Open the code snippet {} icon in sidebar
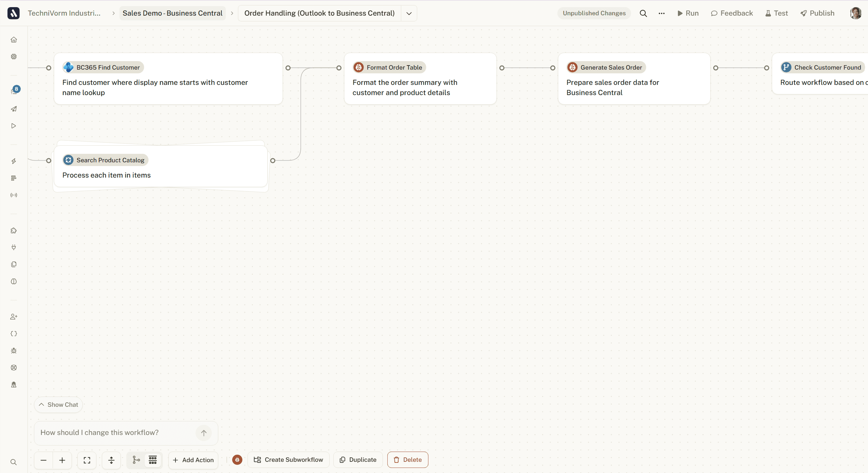The height and width of the screenshot is (473, 868). 14,333
